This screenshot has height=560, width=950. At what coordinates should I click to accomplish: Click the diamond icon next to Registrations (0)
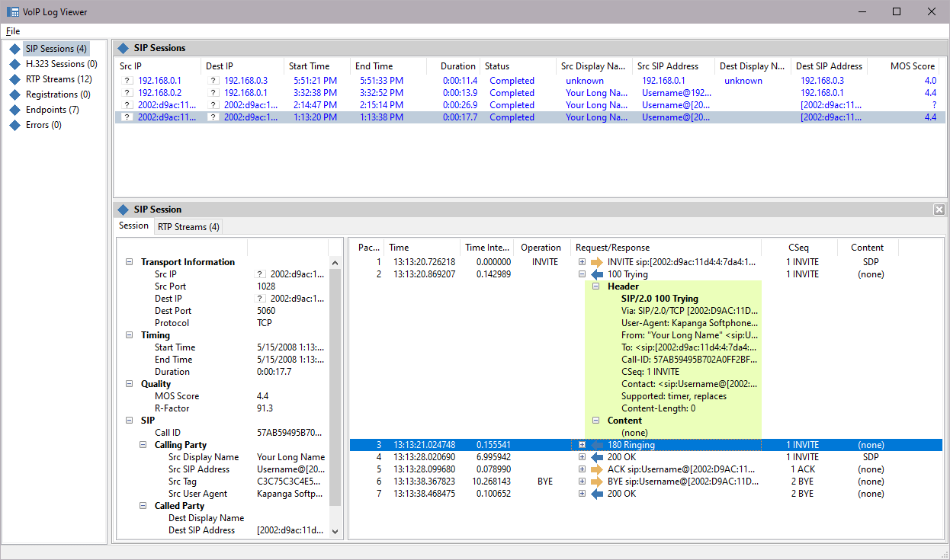click(x=14, y=94)
